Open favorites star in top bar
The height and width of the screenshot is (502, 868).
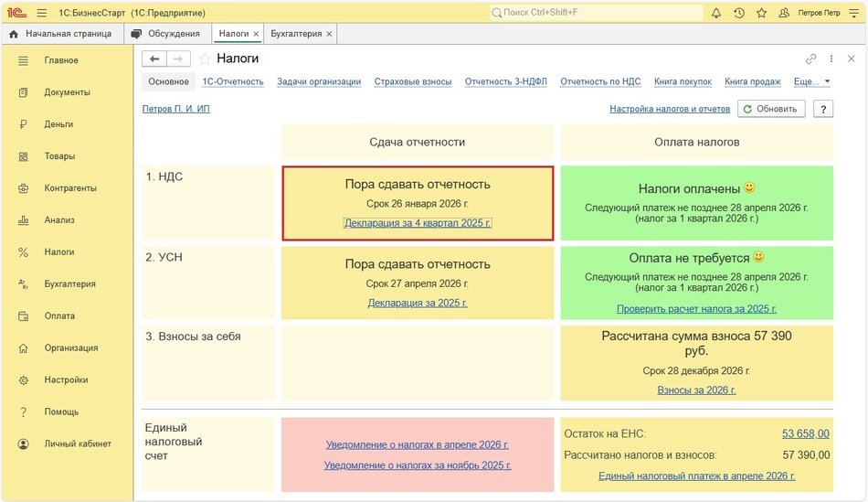pyautogui.click(x=761, y=13)
